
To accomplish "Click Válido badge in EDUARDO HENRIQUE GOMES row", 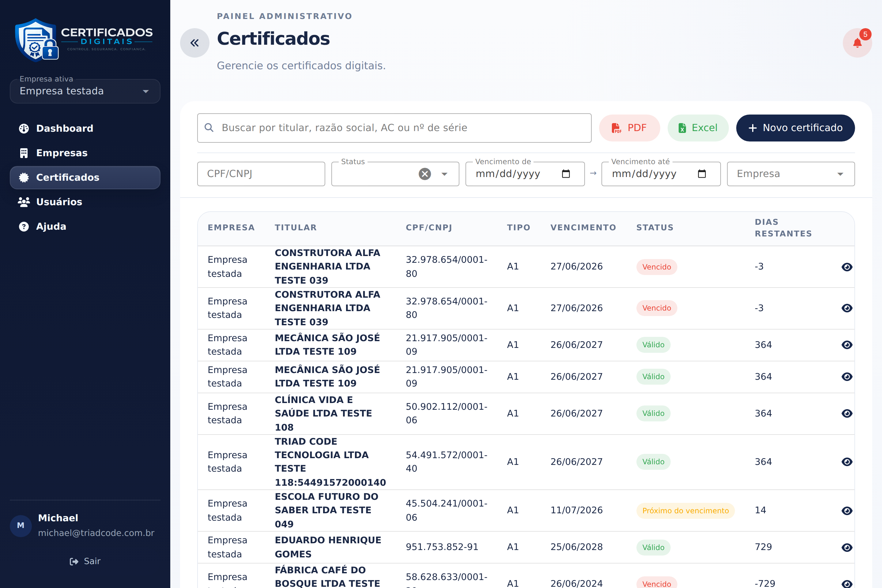I will click(653, 548).
